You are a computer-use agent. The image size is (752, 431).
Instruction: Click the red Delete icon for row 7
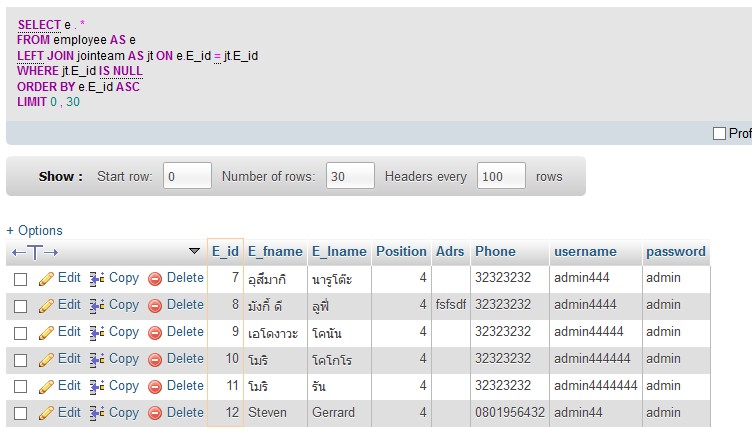click(155, 279)
